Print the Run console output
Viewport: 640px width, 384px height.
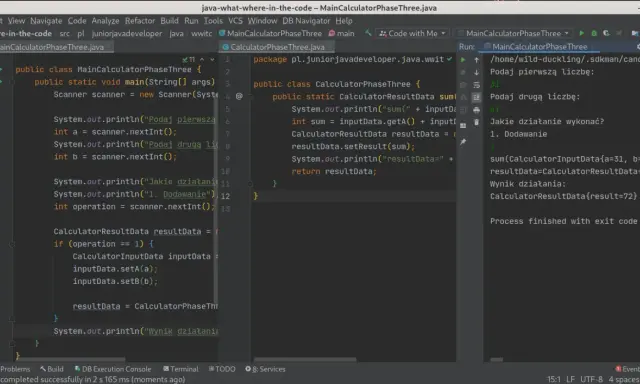[476, 110]
